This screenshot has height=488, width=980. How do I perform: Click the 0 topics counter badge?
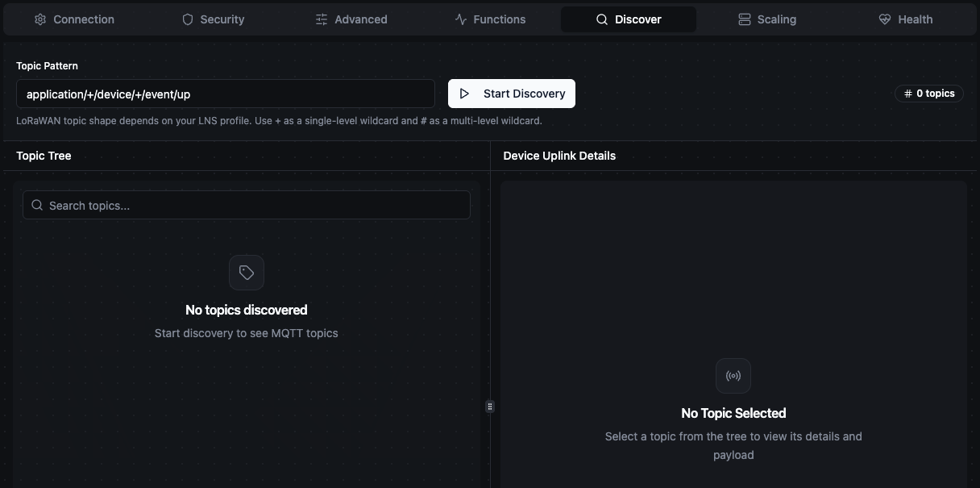click(x=929, y=94)
